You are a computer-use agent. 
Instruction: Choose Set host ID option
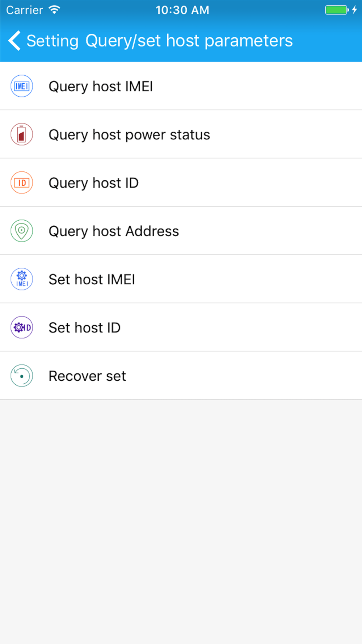[x=181, y=327]
